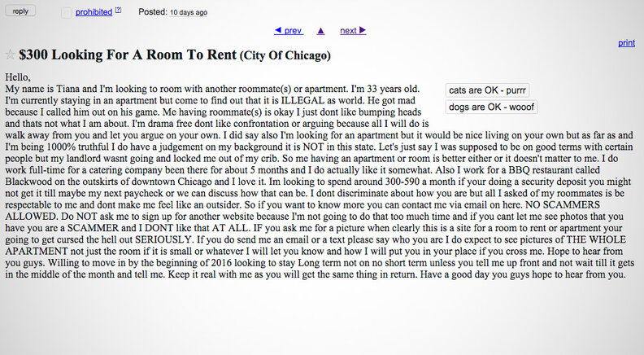The image size is (644, 355).
Task: Click the up triangle to return to listings
Action: point(320,31)
